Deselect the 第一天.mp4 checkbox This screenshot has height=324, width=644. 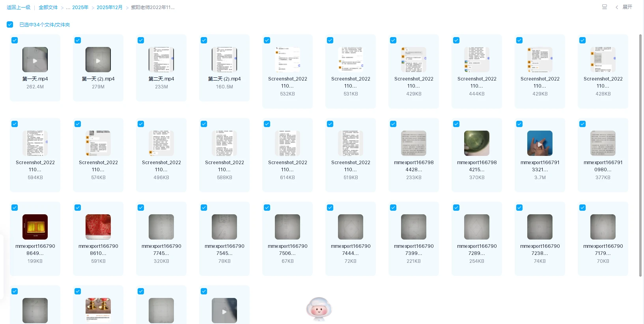pyautogui.click(x=15, y=40)
